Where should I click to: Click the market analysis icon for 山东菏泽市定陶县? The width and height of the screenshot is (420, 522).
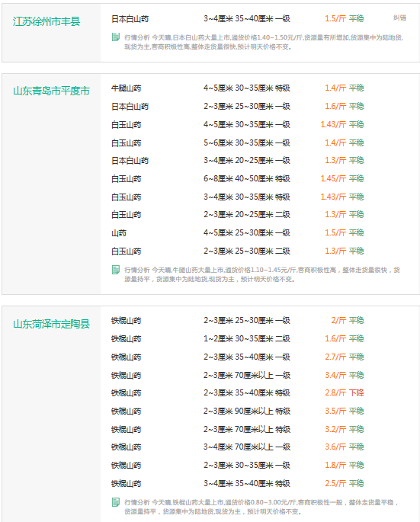[x=116, y=501]
